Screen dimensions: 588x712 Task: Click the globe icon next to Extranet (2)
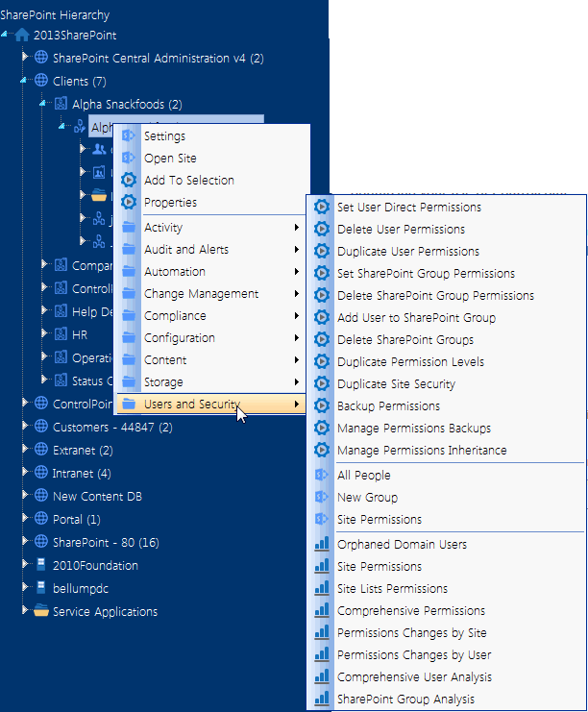[41, 450]
